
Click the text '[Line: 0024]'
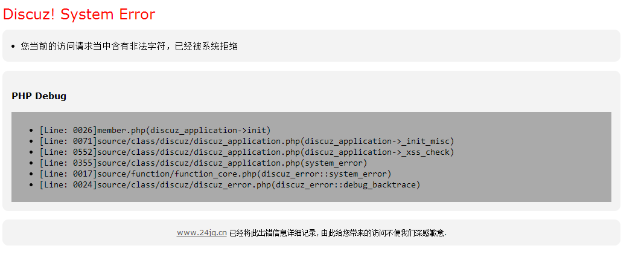tap(68, 184)
